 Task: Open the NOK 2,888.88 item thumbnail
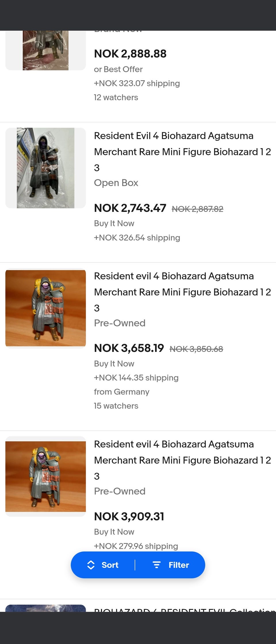tap(45, 50)
